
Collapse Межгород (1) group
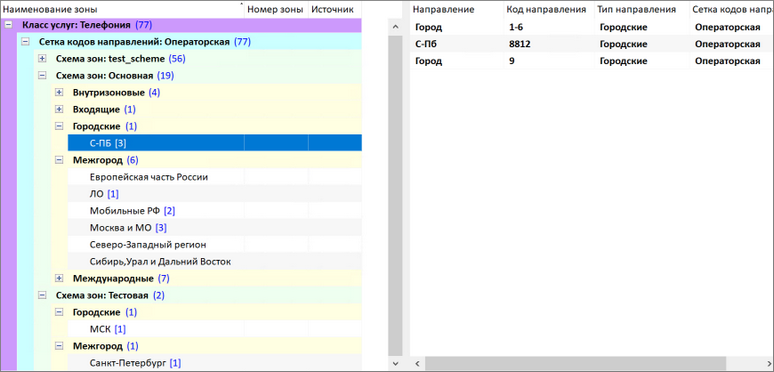click(59, 346)
